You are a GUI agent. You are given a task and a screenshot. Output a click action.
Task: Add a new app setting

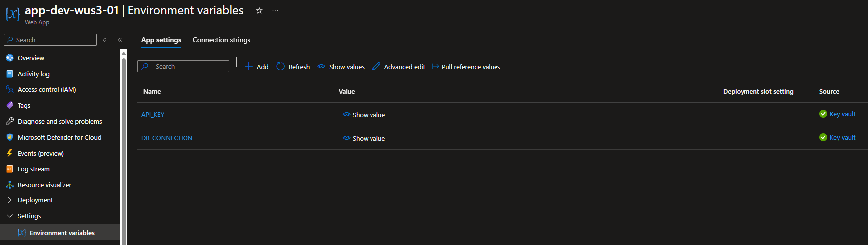[x=257, y=67]
